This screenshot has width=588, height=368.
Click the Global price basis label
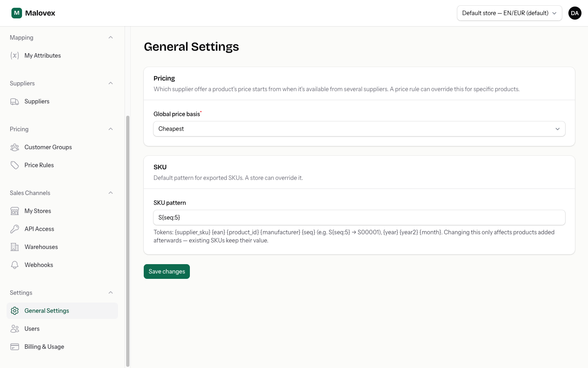click(x=177, y=114)
